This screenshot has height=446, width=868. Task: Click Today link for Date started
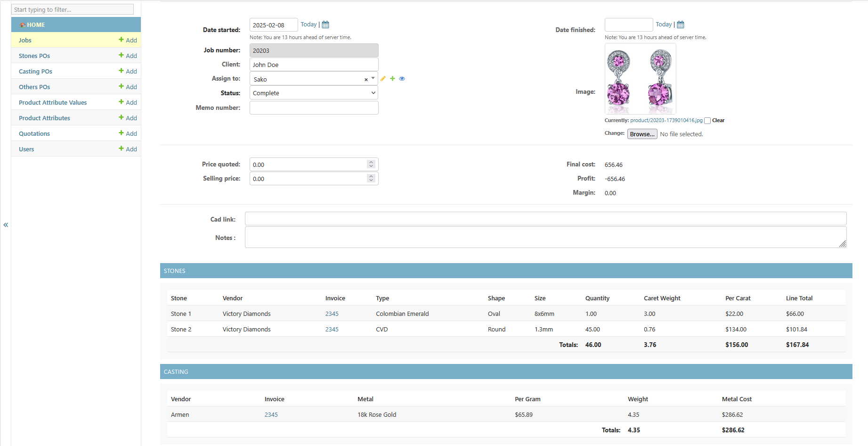click(308, 25)
